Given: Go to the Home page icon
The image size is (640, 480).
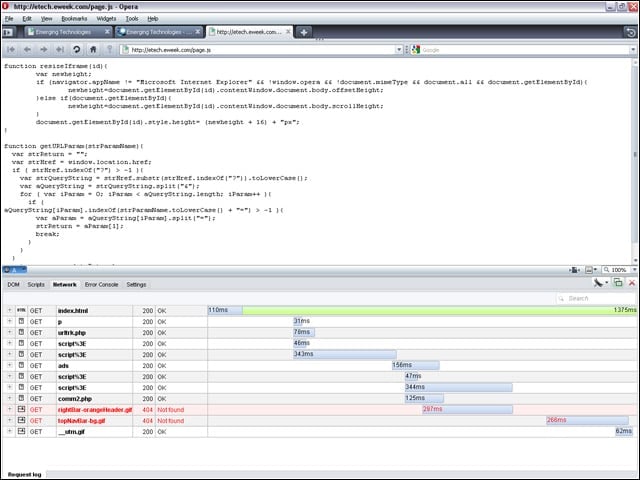Looking at the screenshot, I should (93, 50).
